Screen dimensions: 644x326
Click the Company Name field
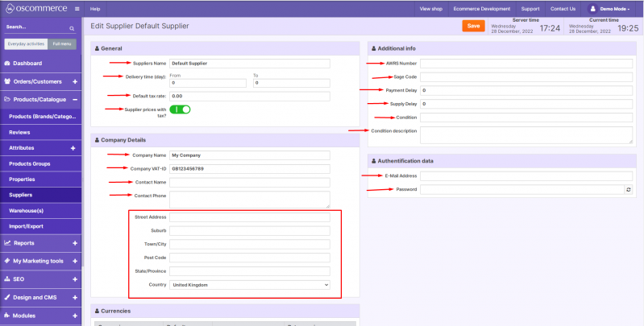250,155
